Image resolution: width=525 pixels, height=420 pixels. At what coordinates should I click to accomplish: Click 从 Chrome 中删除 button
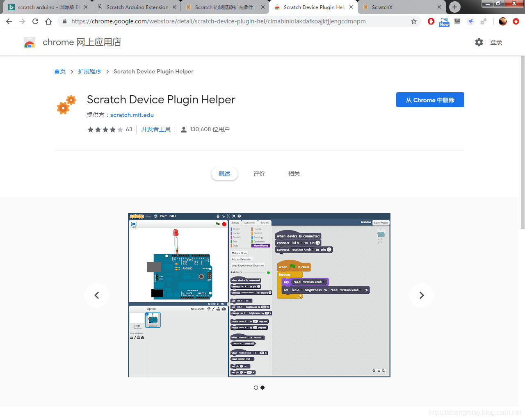tap(430, 100)
